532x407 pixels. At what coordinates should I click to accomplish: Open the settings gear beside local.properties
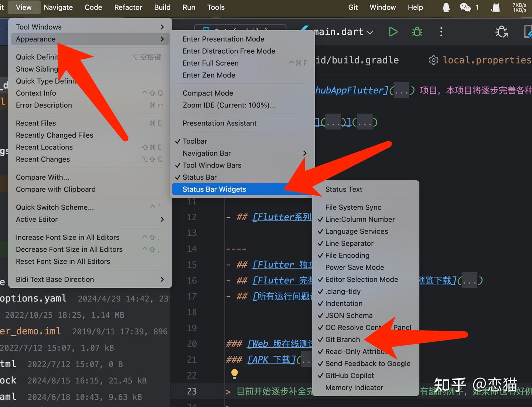pyautogui.click(x=433, y=60)
